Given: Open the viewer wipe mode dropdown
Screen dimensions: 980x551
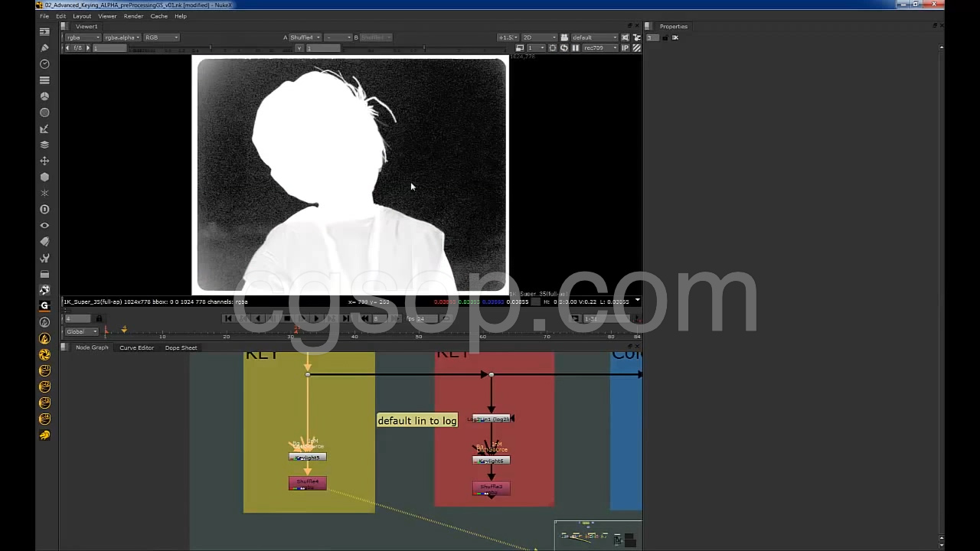Looking at the screenshot, I should coord(337,37).
